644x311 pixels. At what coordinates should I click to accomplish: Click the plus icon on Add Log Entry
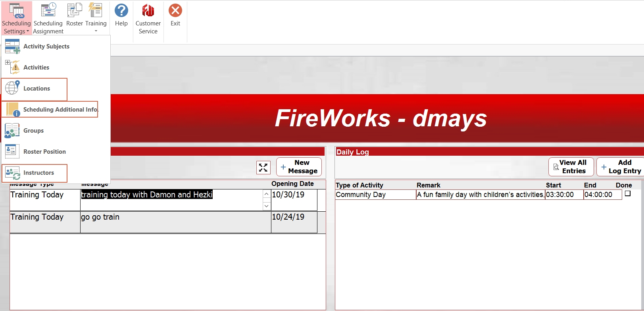tap(604, 167)
